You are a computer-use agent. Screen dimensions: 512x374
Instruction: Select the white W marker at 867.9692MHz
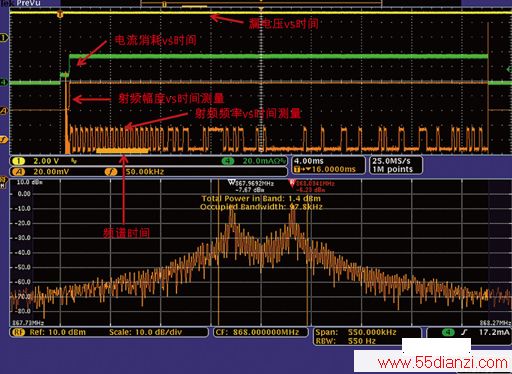(232, 183)
